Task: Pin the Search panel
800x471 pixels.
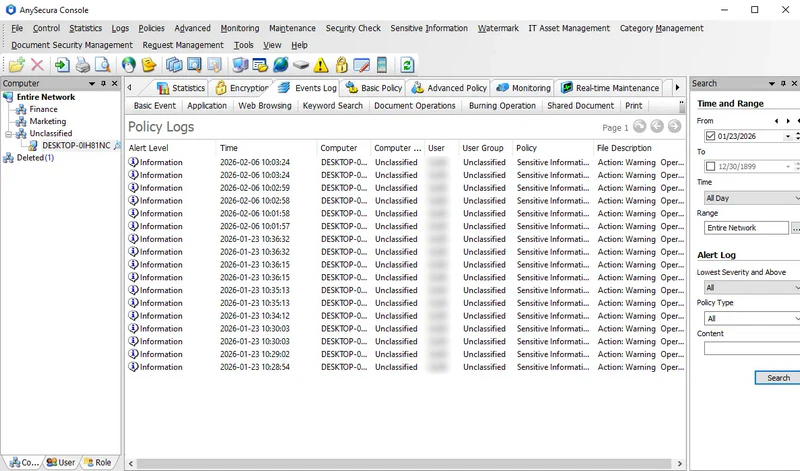Action: coord(783,83)
